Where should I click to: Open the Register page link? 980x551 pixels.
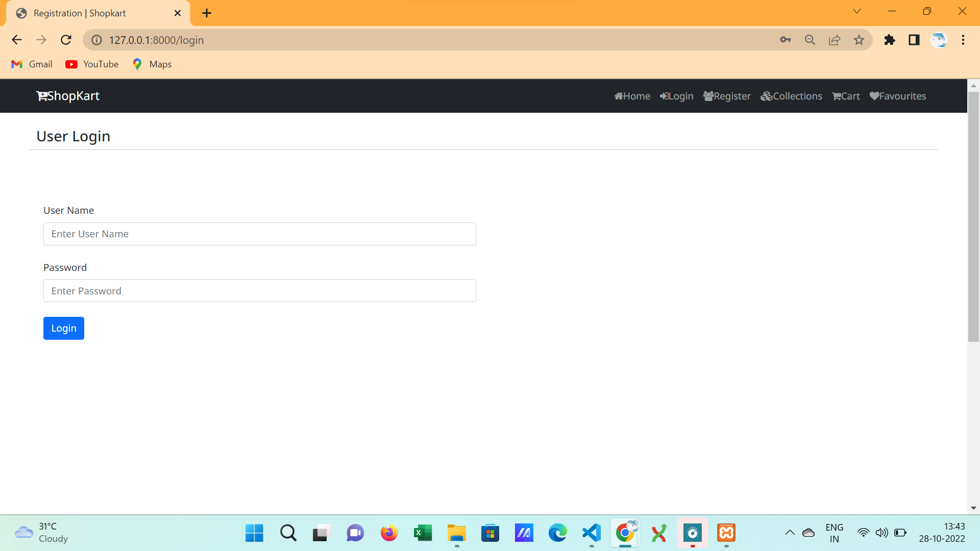(727, 96)
